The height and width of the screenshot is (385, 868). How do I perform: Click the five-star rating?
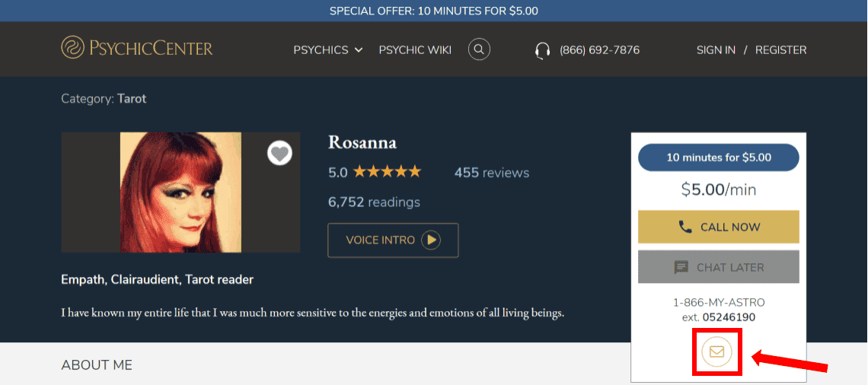(x=387, y=172)
